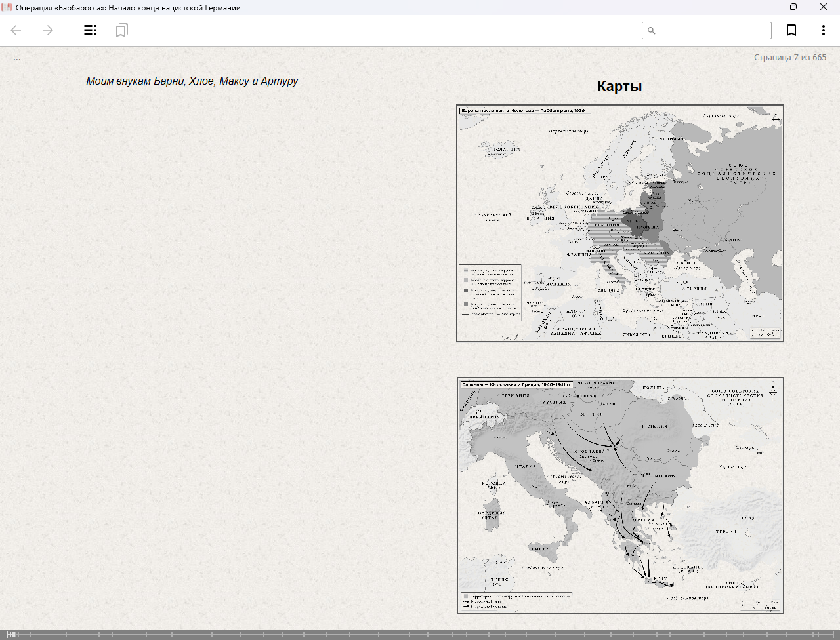Go back with the left arrow
The image size is (840, 640).
pos(16,30)
